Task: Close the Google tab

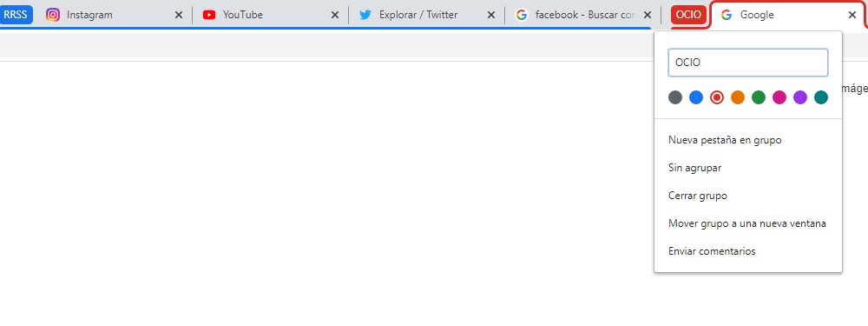Action: 852,15
